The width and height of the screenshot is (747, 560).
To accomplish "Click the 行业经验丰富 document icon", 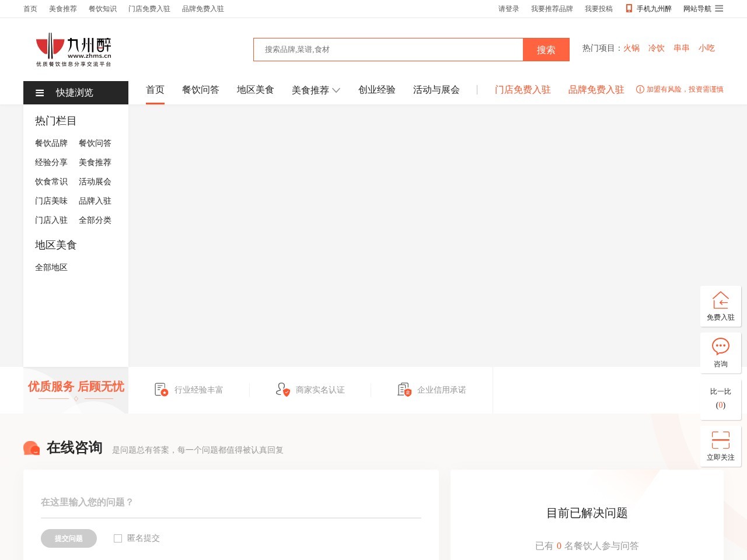I will pos(161,390).
